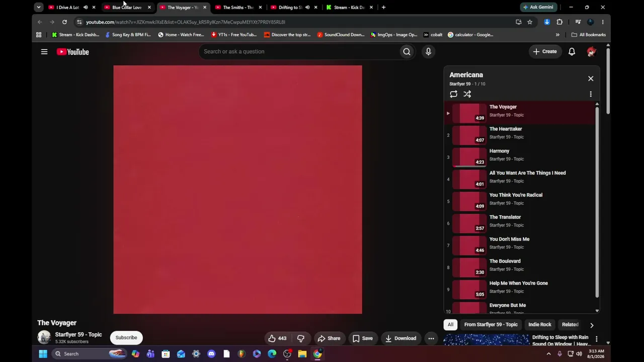The height and width of the screenshot is (362, 644).
Task: Open the tab search dropdown
Action: point(39,8)
